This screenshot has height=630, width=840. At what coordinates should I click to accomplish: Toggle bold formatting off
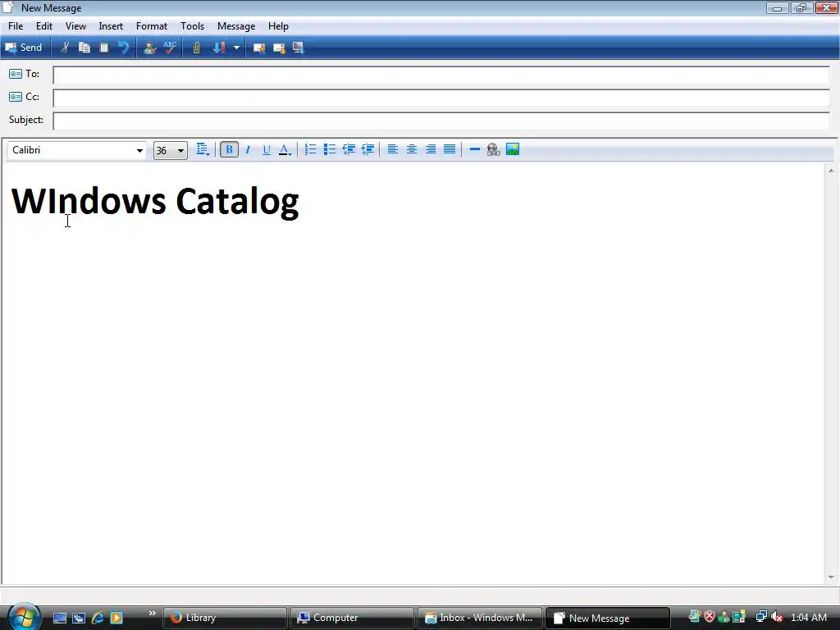coord(230,149)
